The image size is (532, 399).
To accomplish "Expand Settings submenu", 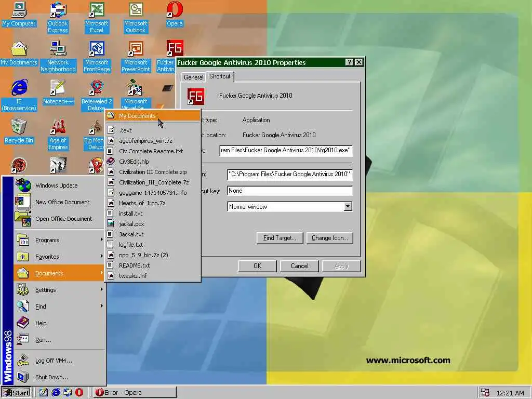I will point(59,290).
